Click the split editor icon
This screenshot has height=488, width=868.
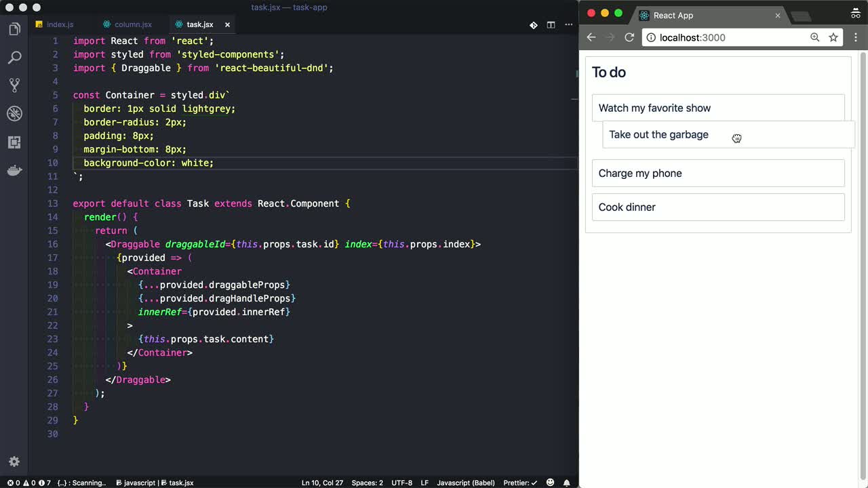click(551, 25)
